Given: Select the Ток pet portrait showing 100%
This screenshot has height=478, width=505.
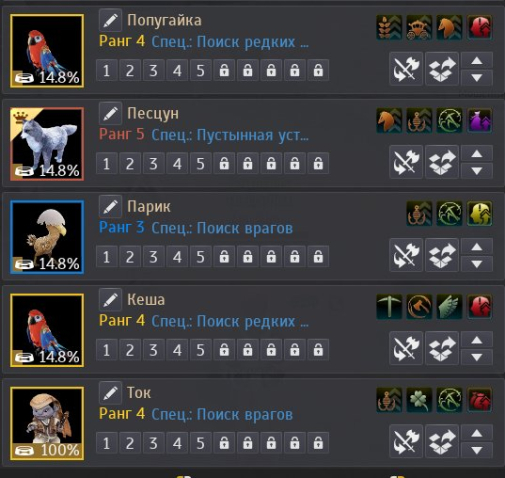Looking at the screenshot, I should 47,423.
